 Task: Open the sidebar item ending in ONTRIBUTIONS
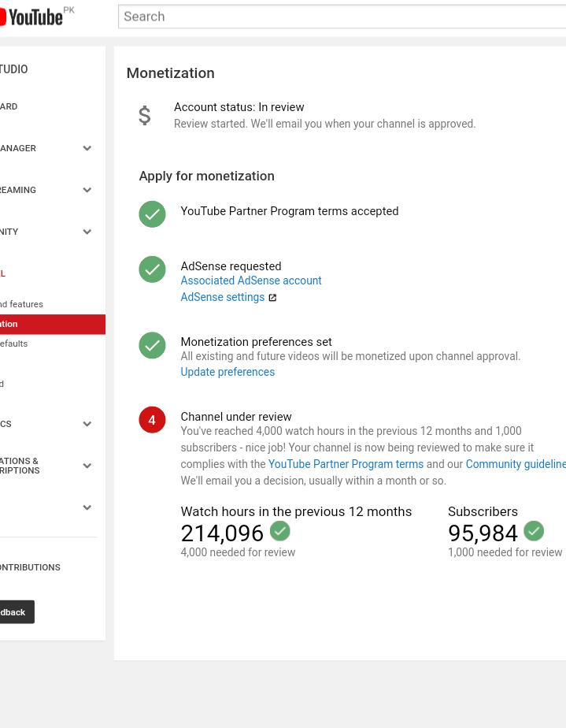pyautogui.click(x=30, y=567)
